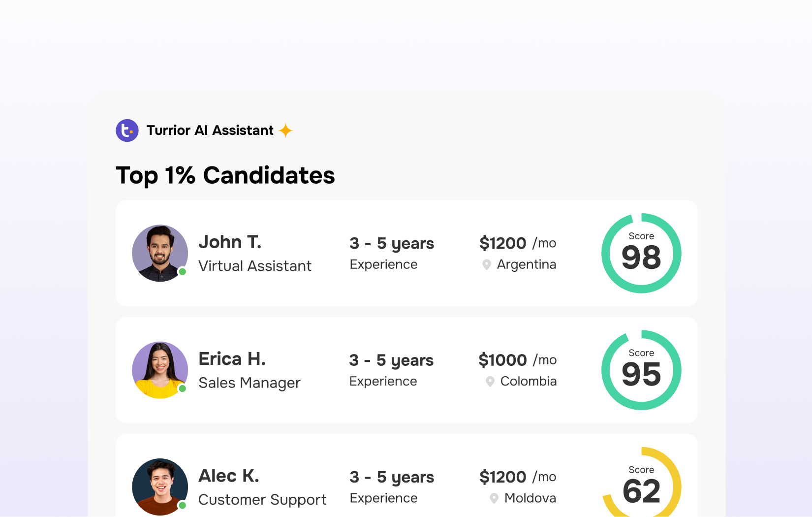The width and height of the screenshot is (812, 517).
Task: Select the yellow score 62 ring
Action: [x=641, y=482]
